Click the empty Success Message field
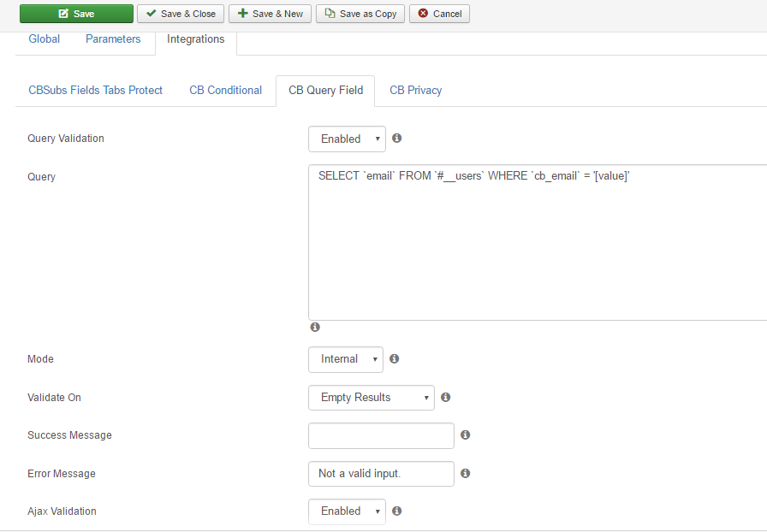 coord(381,435)
